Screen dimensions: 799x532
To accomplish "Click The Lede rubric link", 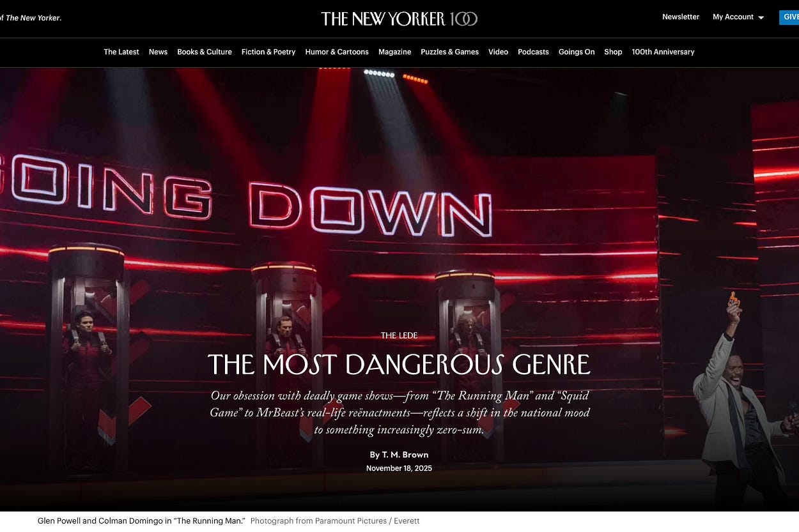I will tap(399, 335).
